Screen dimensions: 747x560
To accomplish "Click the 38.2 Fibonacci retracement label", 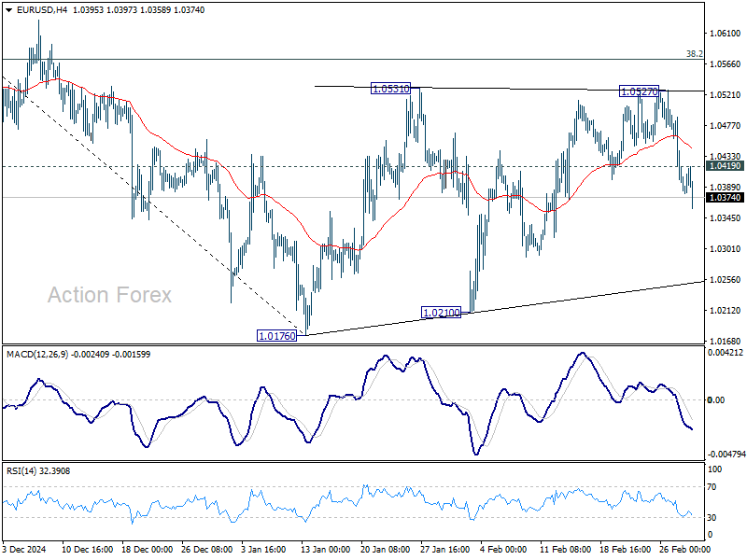I will coord(695,53).
